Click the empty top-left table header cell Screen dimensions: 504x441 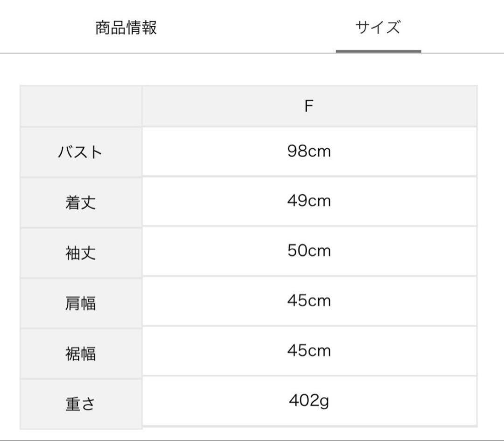coord(81,106)
